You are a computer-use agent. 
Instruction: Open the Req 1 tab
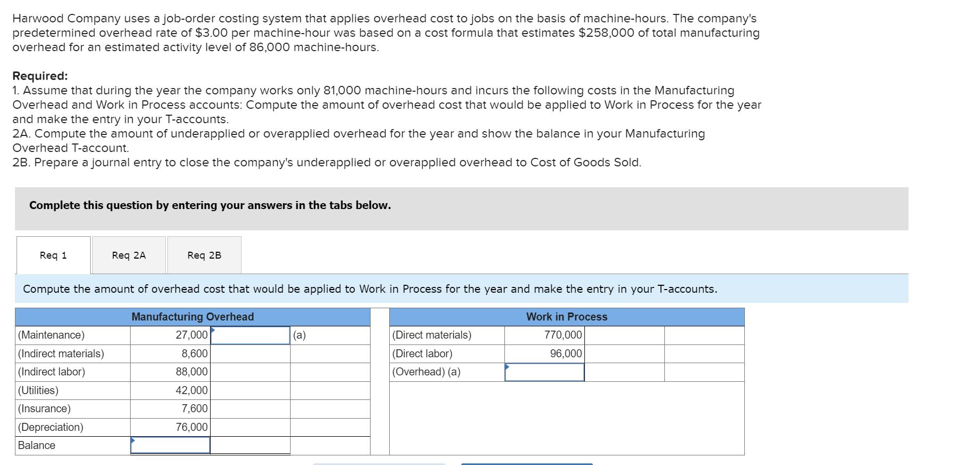click(53, 255)
